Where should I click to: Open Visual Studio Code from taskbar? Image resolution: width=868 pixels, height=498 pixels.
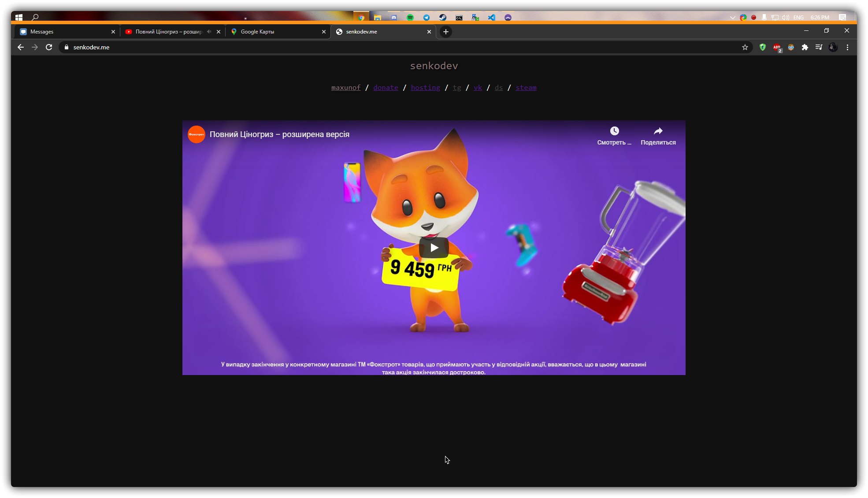coord(492,17)
